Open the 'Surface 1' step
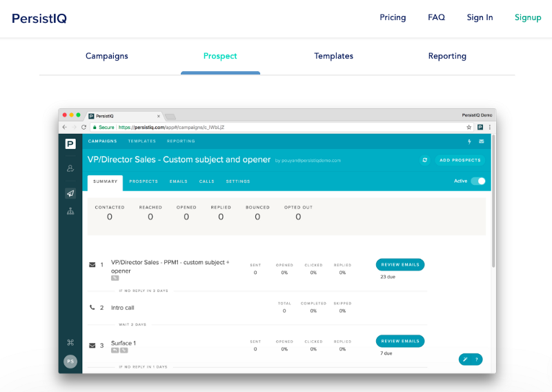This screenshot has width=552, height=392. 124,343
